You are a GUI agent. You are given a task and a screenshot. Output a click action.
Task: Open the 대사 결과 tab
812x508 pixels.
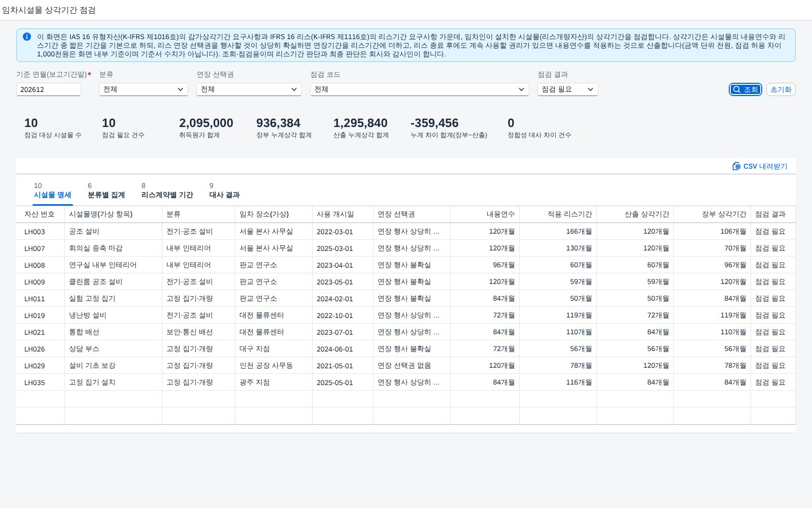[224, 190]
